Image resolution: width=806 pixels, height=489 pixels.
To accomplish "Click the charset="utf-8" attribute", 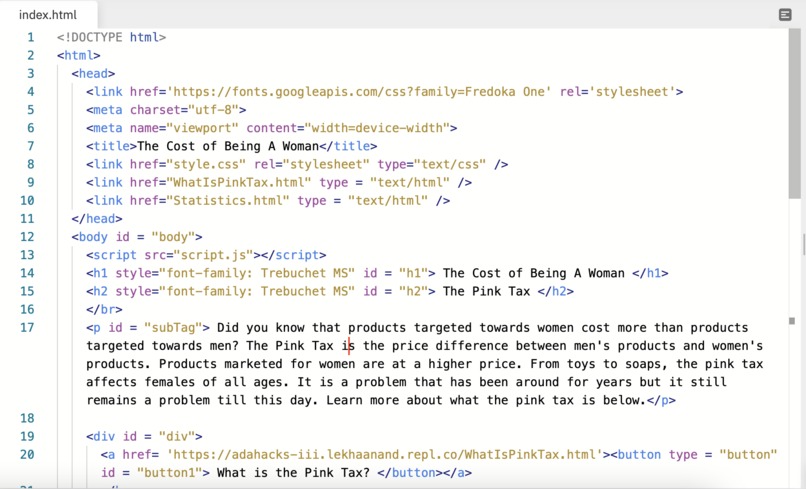I will point(184,110).
